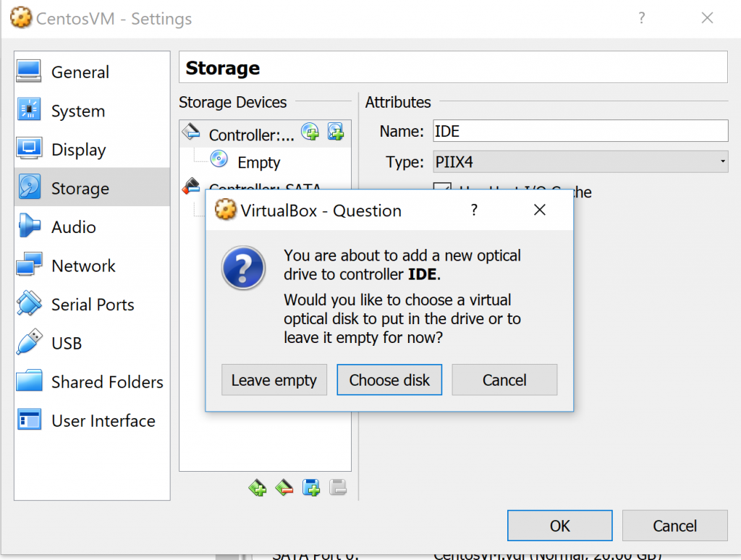Click Cancel in the Settings window
741x560 pixels.
[675, 525]
